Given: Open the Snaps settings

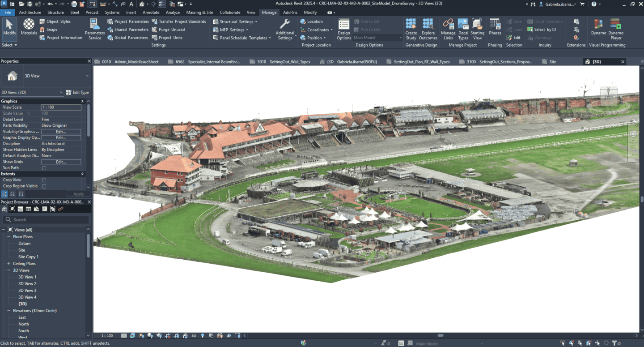Looking at the screenshot, I should click(x=48, y=30).
